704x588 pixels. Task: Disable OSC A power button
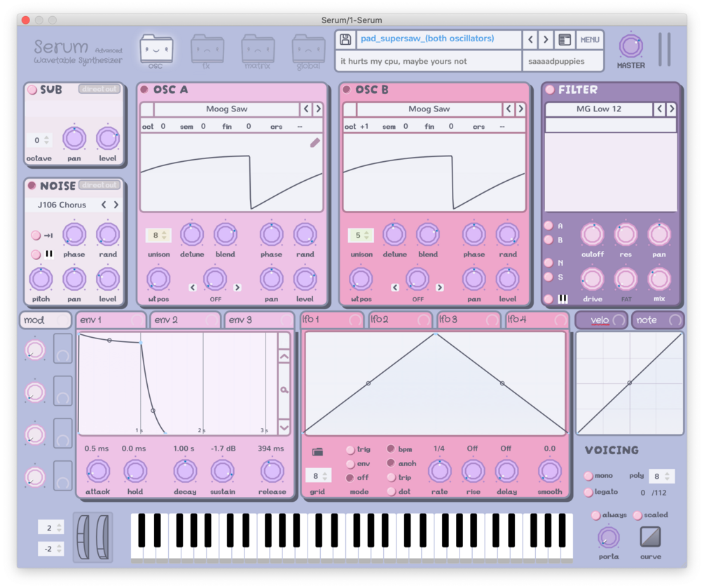(x=144, y=90)
